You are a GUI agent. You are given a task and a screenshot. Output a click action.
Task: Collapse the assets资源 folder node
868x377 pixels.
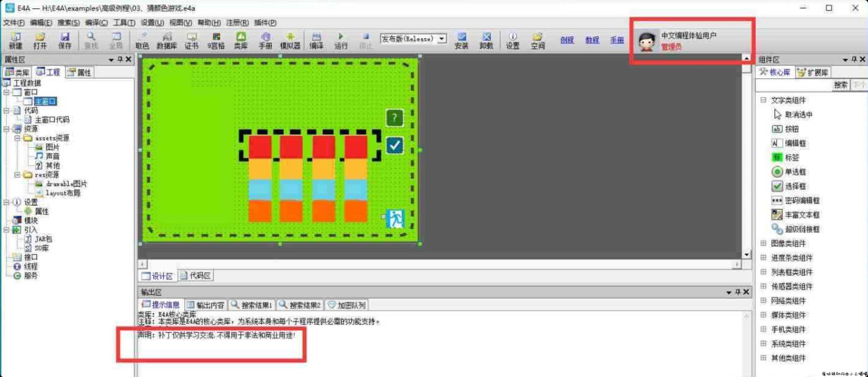17,138
